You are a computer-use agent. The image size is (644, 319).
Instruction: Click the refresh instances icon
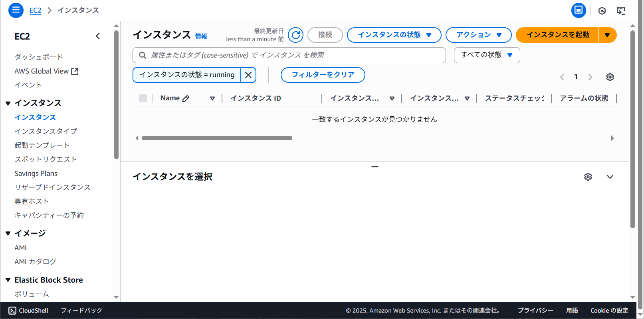pos(295,35)
